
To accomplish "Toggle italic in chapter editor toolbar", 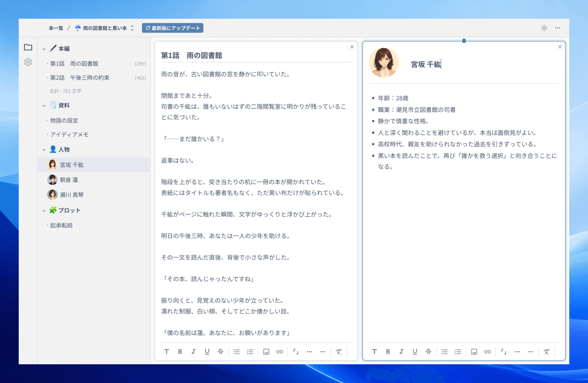I will [x=194, y=352].
